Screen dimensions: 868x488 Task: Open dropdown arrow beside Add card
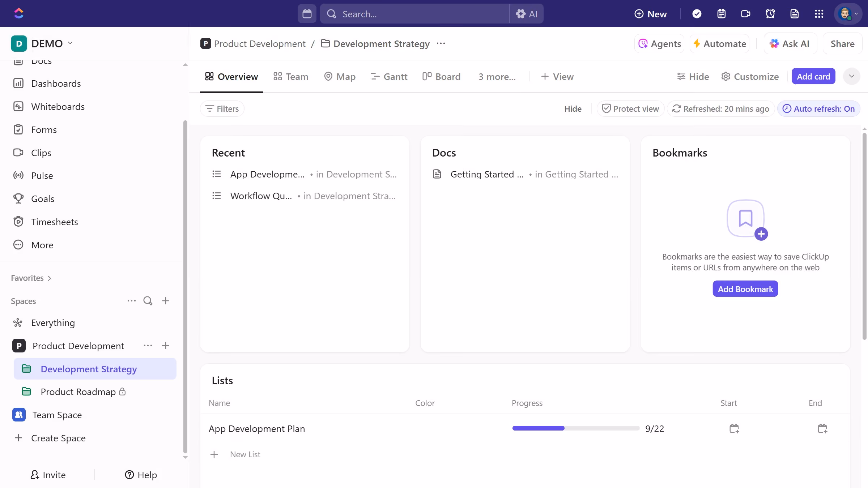[x=851, y=76]
